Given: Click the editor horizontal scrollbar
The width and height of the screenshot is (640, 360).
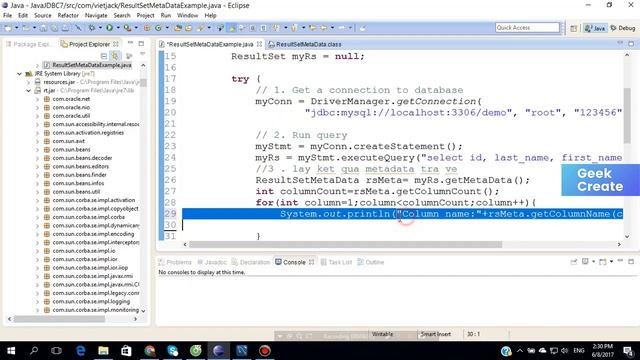Looking at the screenshot, I should (345, 244).
